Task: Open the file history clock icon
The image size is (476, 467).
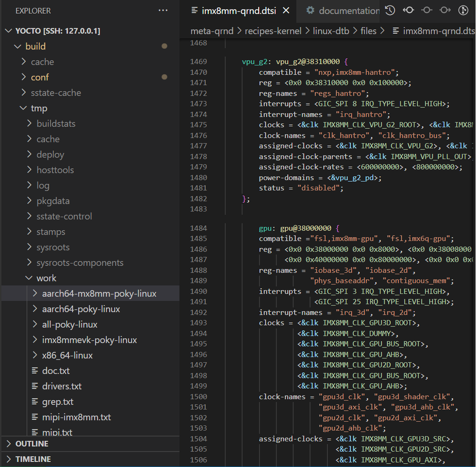Action: [390, 10]
